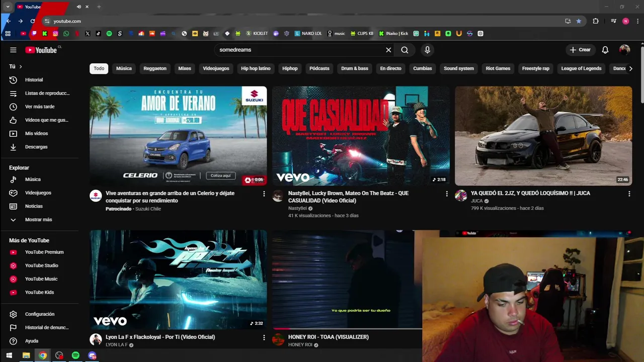The image size is (644, 362).
Task: Select the Música filter chip
Action: (x=124, y=68)
